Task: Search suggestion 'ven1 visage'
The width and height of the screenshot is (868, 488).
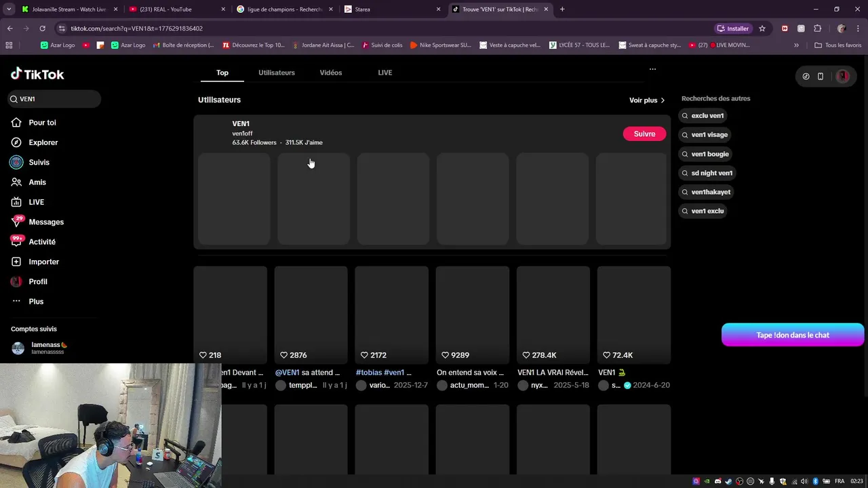Action: click(x=705, y=135)
